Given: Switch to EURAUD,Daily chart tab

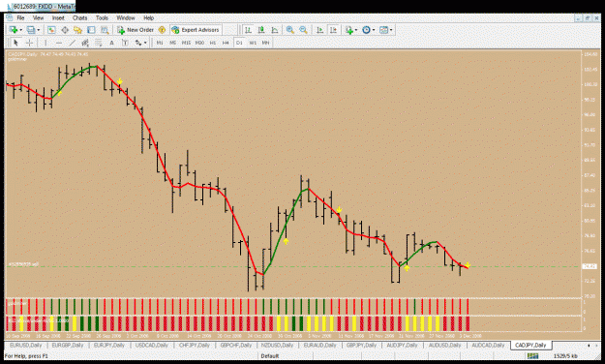Looking at the screenshot, I should (319, 345).
